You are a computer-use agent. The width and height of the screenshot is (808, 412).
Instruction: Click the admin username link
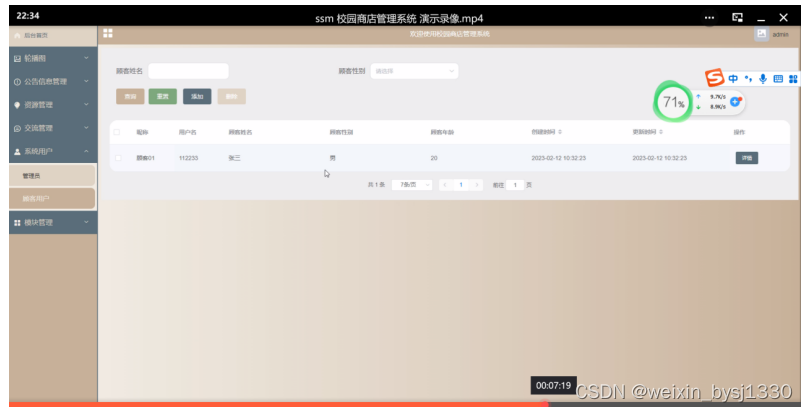pyautogui.click(x=780, y=35)
